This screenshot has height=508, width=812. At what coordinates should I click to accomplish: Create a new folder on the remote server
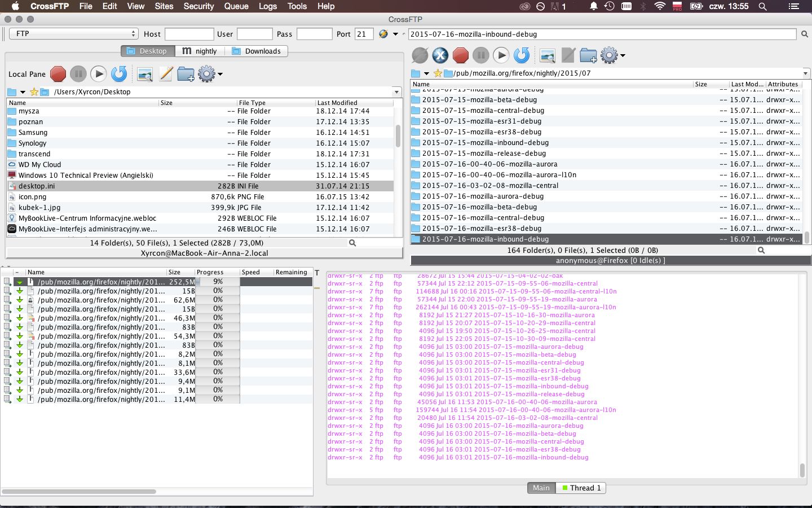pos(588,55)
